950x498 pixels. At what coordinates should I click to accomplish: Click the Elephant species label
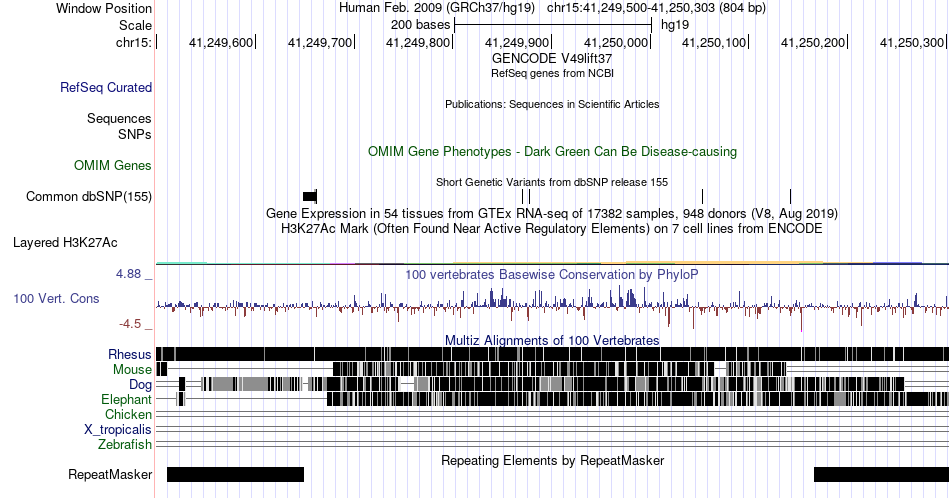127,400
